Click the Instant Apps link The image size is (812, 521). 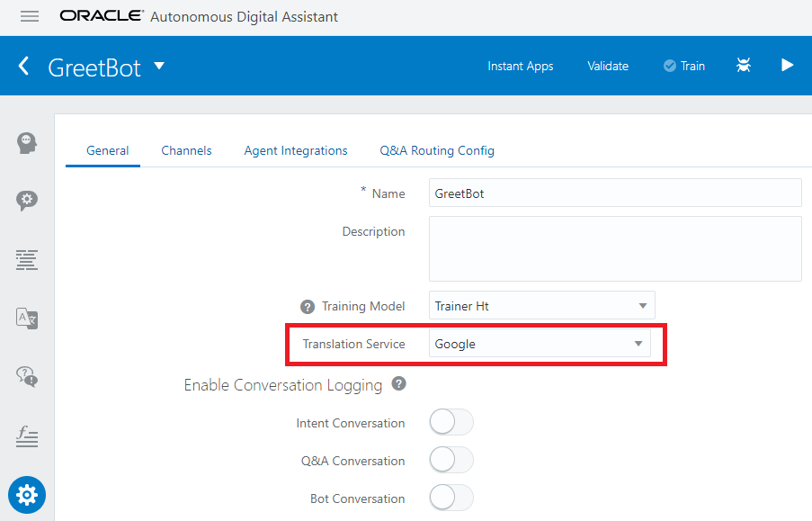tap(521, 66)
